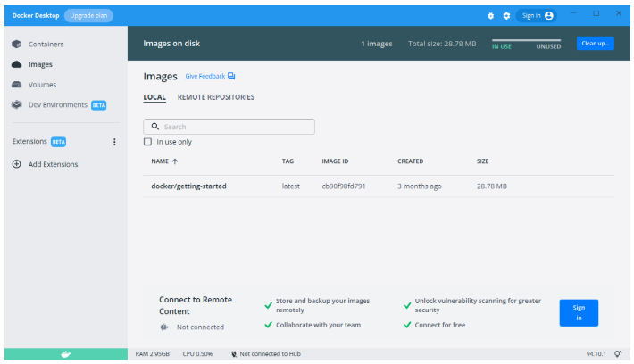Switch to the REMOTE REPOSITORIES tab
Image resolution: width=634 pixels, height=364 pixels.
tap(215, 97)
